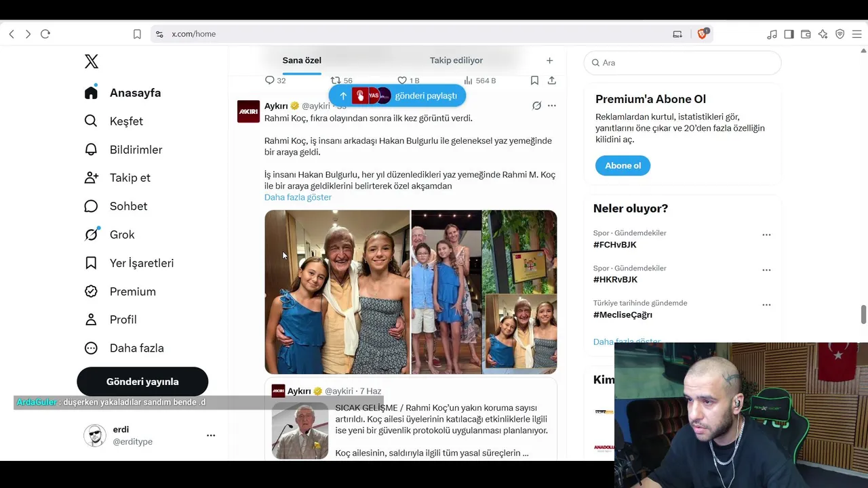Screen dimensions: 868x488
Task: Click the X logo in the sidebar
Action: (92, 62)
